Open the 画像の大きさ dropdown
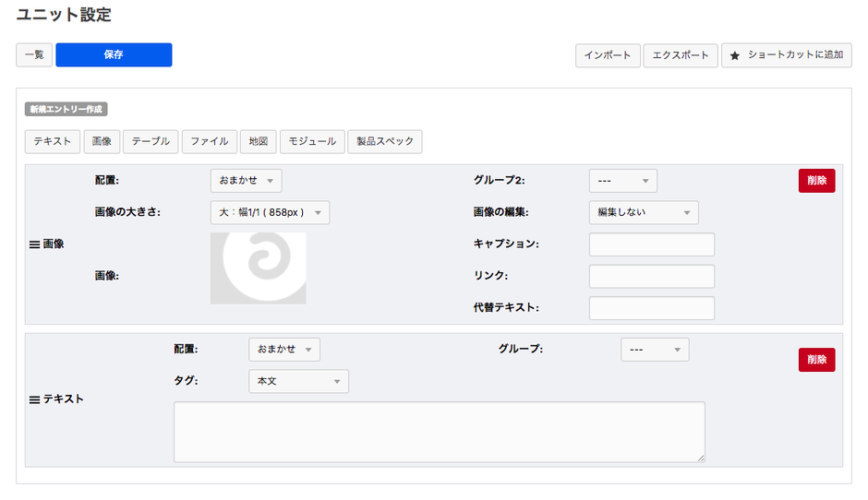This screenshot has width=868, height=500. [x=270, y=212]
